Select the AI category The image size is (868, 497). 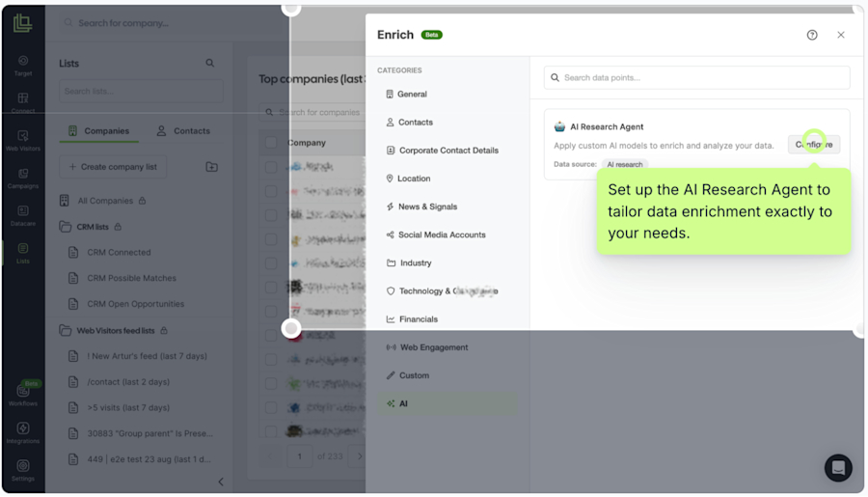[448, 404]
